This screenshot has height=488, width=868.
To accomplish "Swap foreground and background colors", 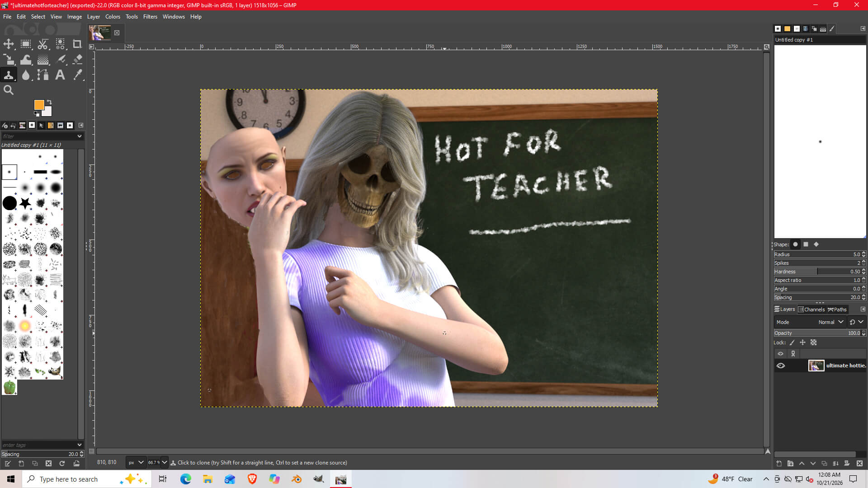I will 49,102.
